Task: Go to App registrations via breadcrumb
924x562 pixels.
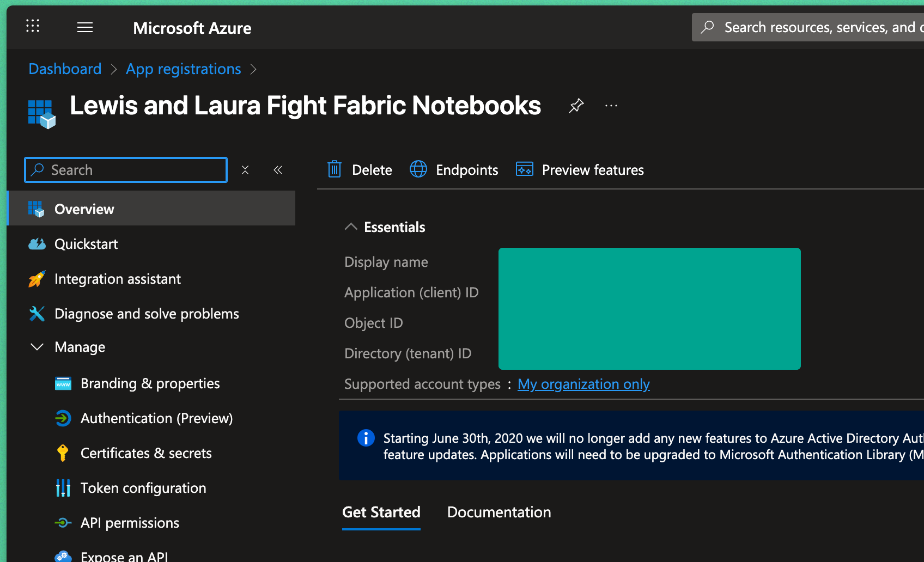Action: (x=184, y=69)
